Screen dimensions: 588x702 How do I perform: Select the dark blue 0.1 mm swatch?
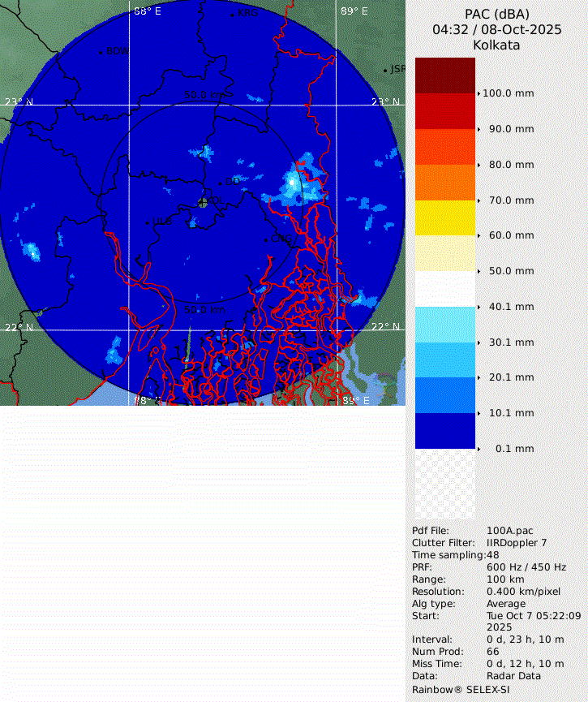pos(444,430)
